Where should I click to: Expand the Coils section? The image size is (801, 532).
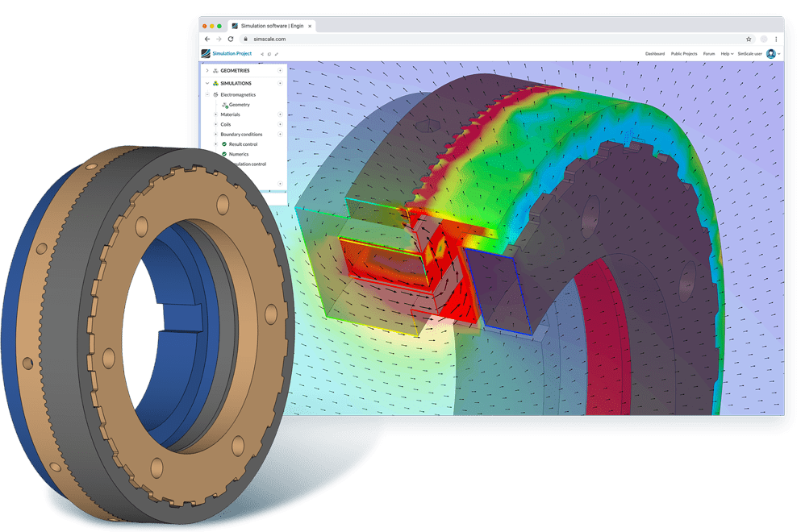click(215, 125)
